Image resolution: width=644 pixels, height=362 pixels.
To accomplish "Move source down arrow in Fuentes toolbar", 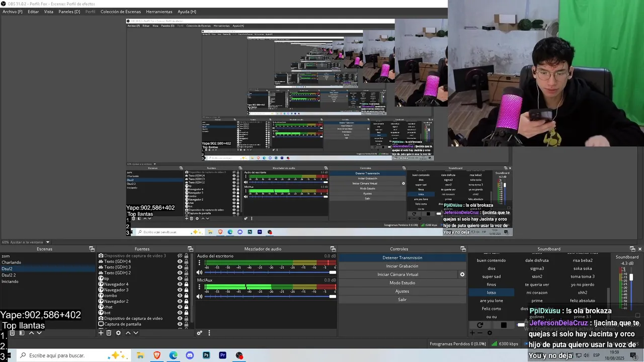I will 135,333.
